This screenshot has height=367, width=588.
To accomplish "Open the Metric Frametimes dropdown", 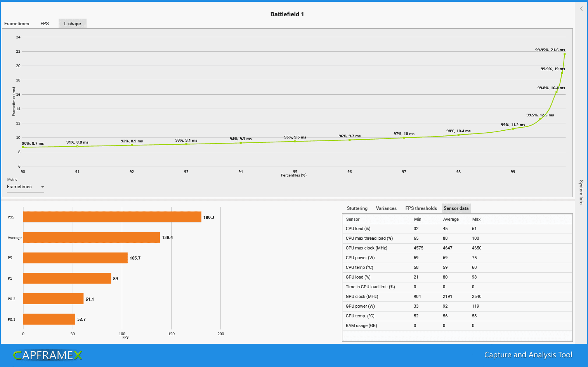I will coord(26,187).
